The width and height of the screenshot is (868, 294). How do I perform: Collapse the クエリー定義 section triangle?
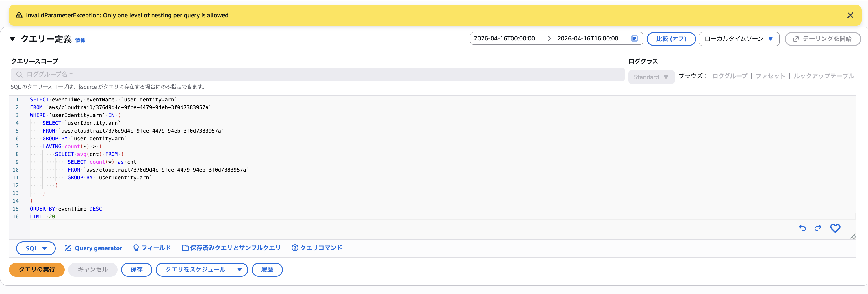(12, 39)
